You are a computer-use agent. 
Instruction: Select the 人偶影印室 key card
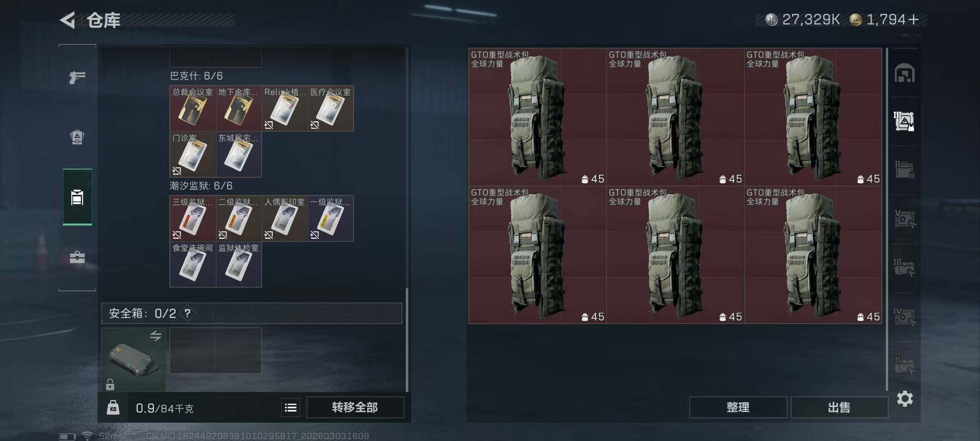point(285,218)
